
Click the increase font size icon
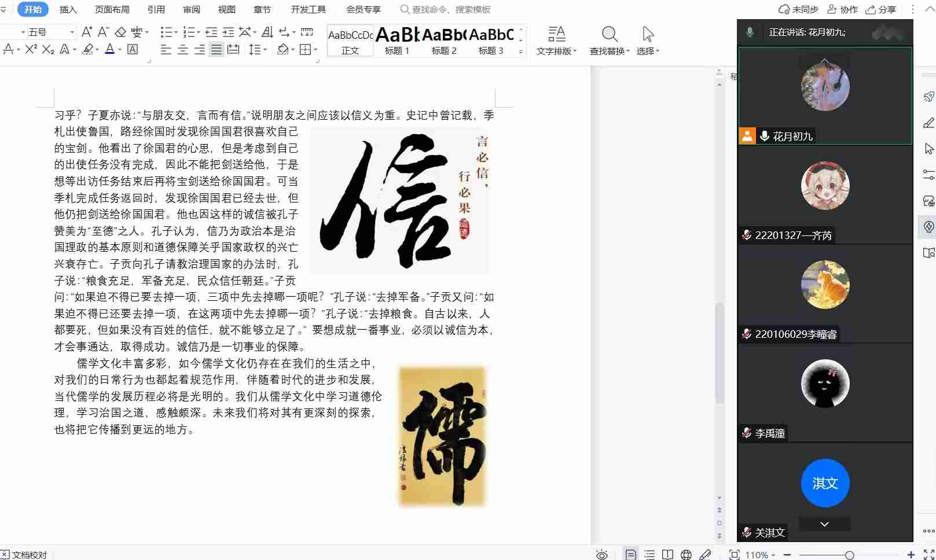click(x=86, y=32)
